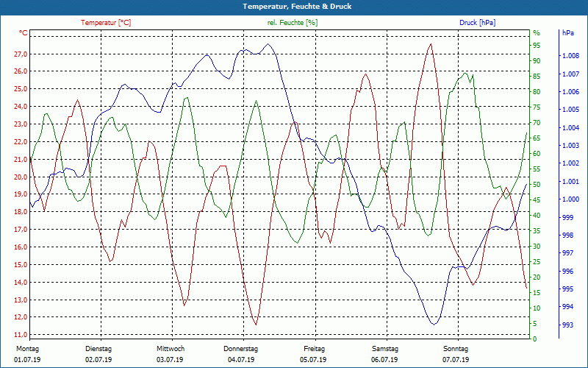
Task: Click the '20,0' temperature axis value
Action: (x=21, y=177)
